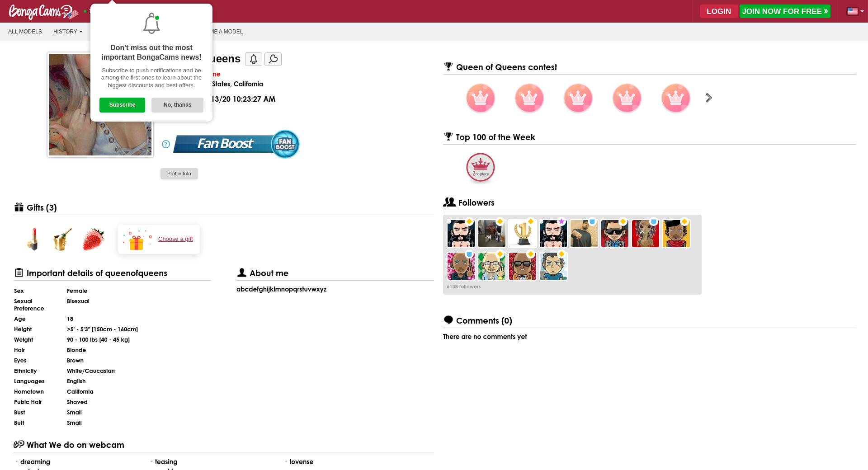Click the notification bell icon beside the username

click(x=253, y=59)
